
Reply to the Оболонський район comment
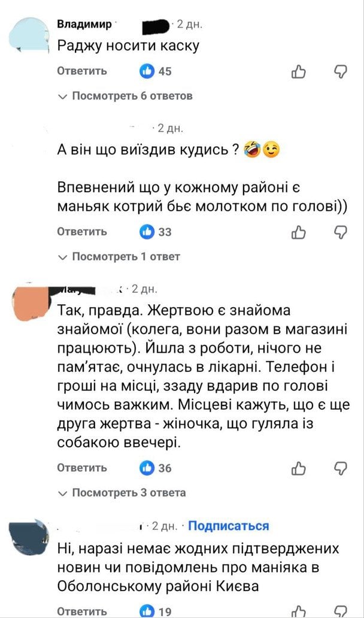(82, 610)
